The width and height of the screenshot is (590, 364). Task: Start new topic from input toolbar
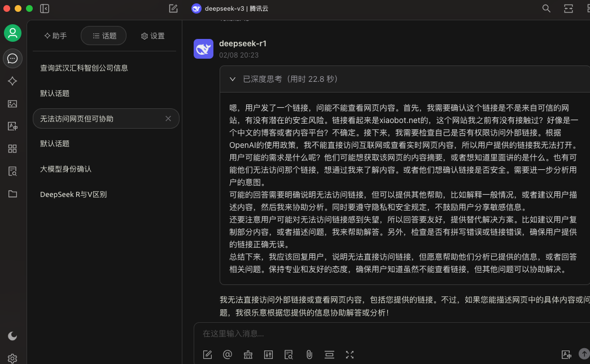[x=207, y=354]
